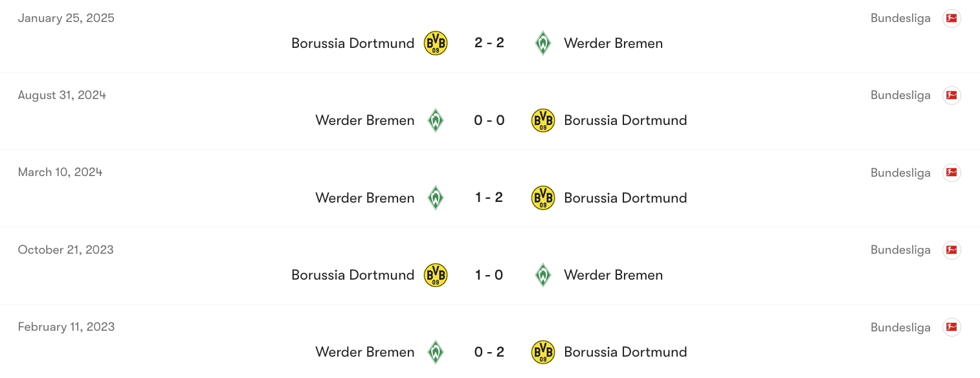
Task: Open the Werder Bremen crest from the 0-0 draw
Action: (x=436, y=120)
